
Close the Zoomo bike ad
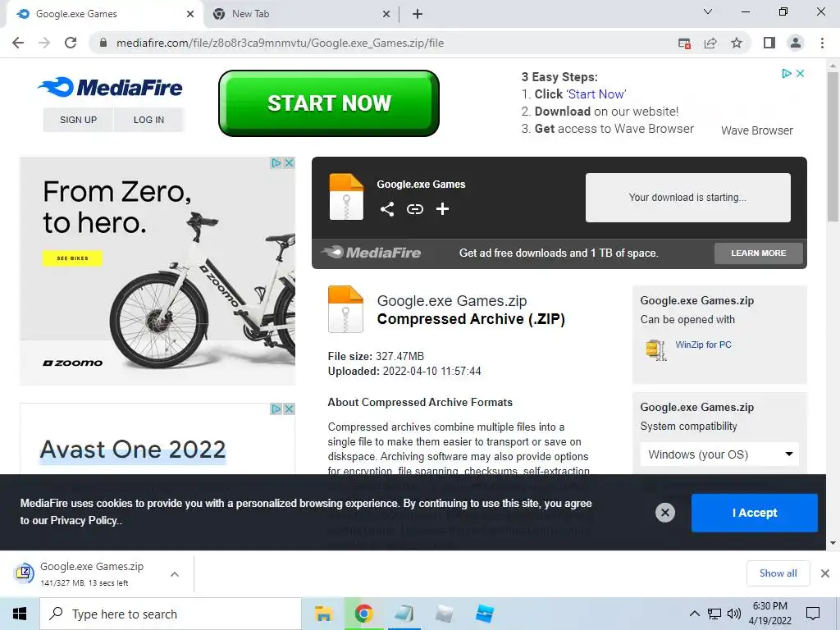click(x=290, y=163)
